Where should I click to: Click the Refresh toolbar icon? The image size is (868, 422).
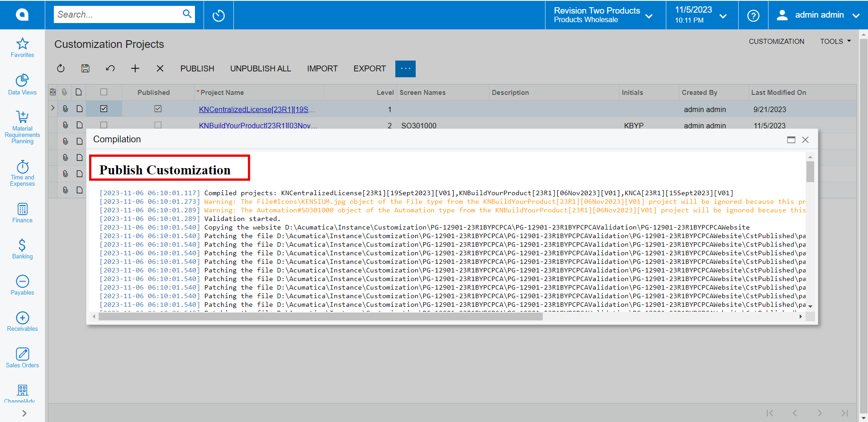pos(61,68)
